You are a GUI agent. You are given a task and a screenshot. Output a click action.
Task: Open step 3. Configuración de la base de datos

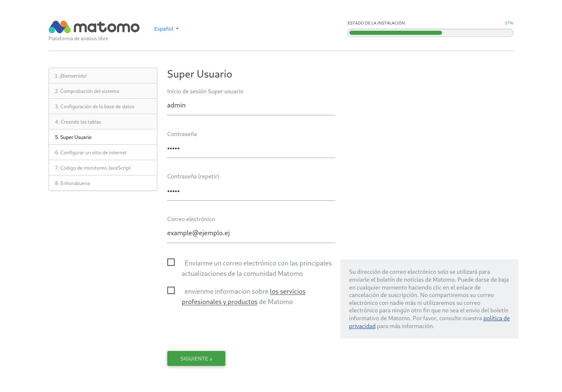click(103, 107)
